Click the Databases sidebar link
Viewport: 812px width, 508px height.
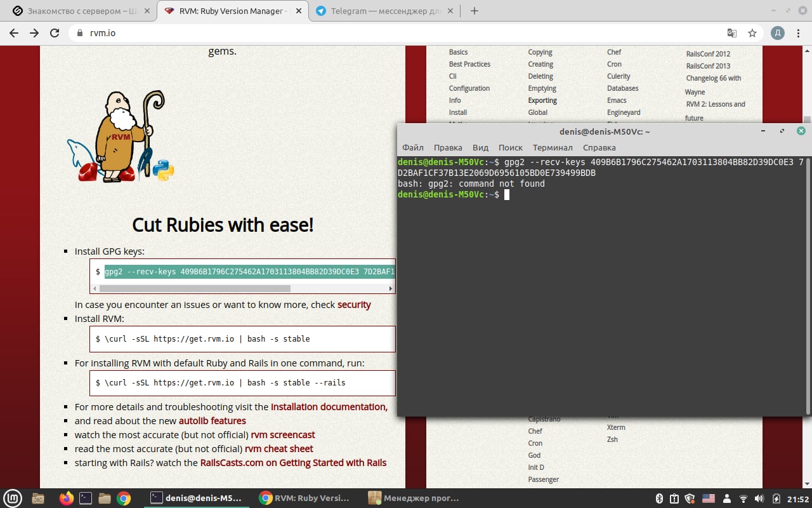point(623,88)
